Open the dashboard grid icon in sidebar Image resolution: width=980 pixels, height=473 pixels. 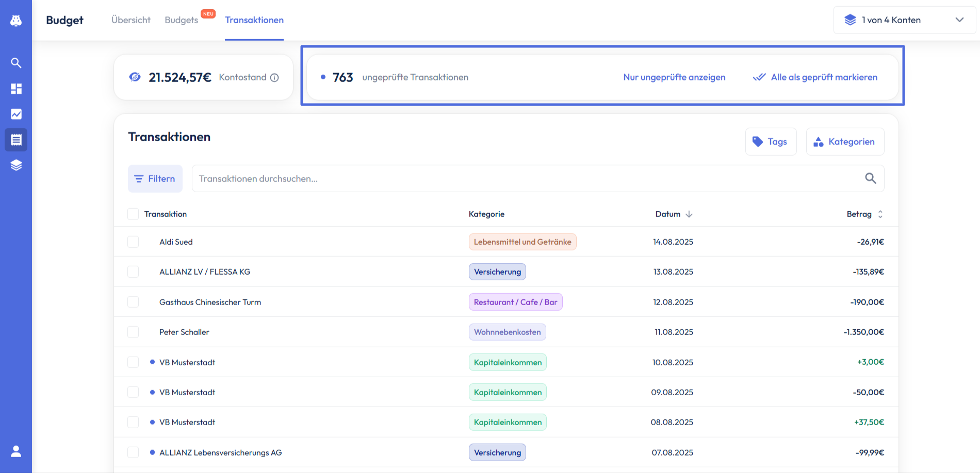16,89
